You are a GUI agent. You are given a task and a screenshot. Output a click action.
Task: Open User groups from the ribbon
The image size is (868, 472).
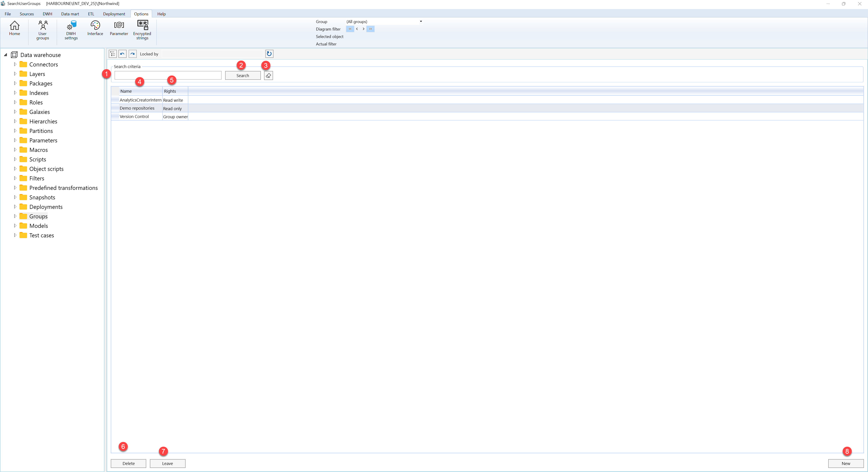tap(42, 30)
